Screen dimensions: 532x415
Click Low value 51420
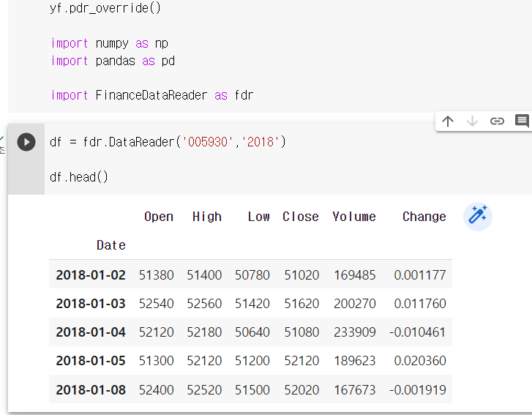(252, 303)
